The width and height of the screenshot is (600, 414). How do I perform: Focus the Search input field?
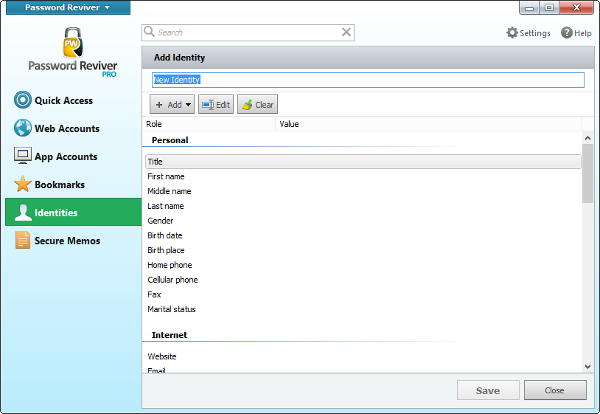coord(248,33)
